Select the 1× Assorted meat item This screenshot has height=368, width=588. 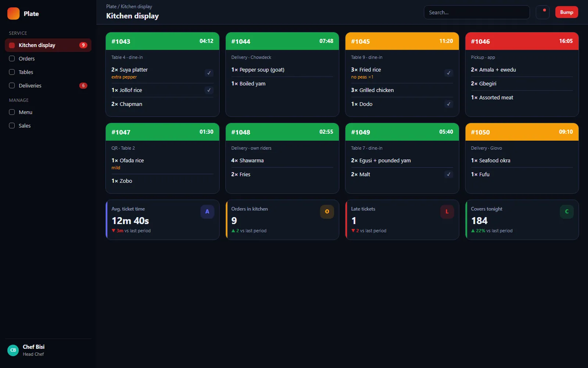point(522,98)
